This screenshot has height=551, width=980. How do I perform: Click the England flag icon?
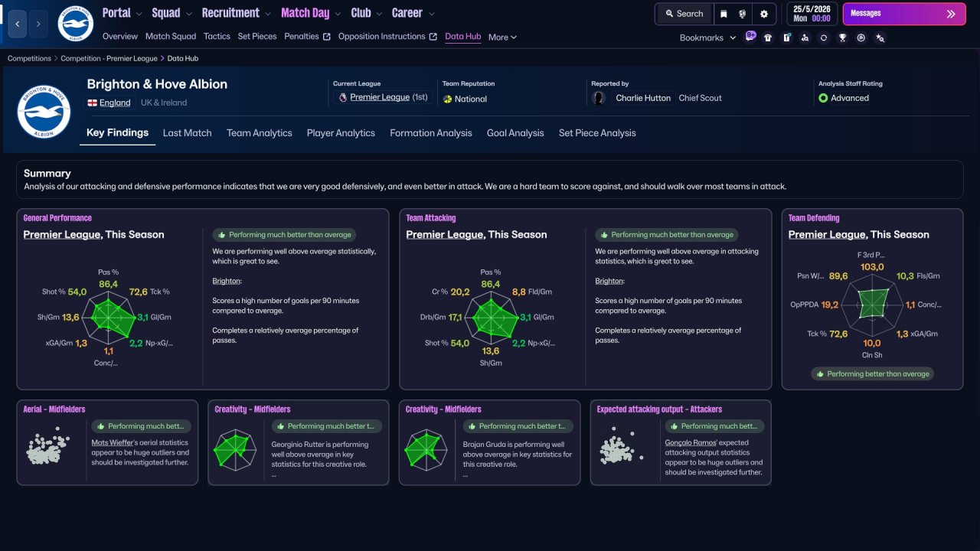[x=93, y=103]
